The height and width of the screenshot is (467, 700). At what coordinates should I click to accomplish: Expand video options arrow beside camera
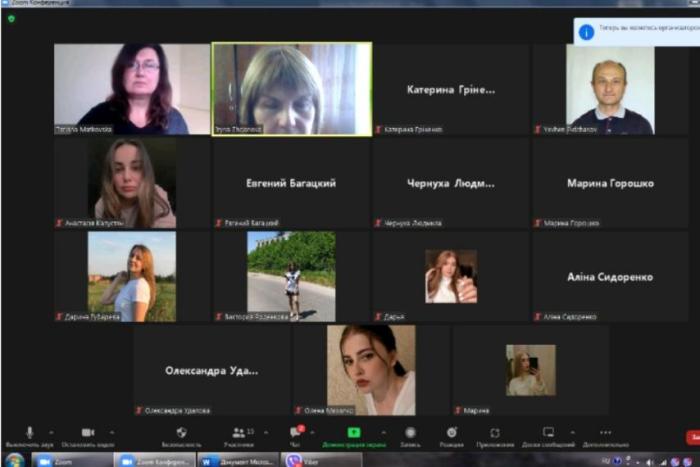point(111,432)
